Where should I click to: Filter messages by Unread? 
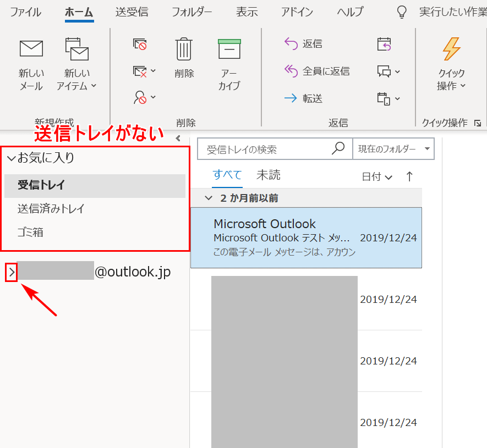click(x=268, y=175)
